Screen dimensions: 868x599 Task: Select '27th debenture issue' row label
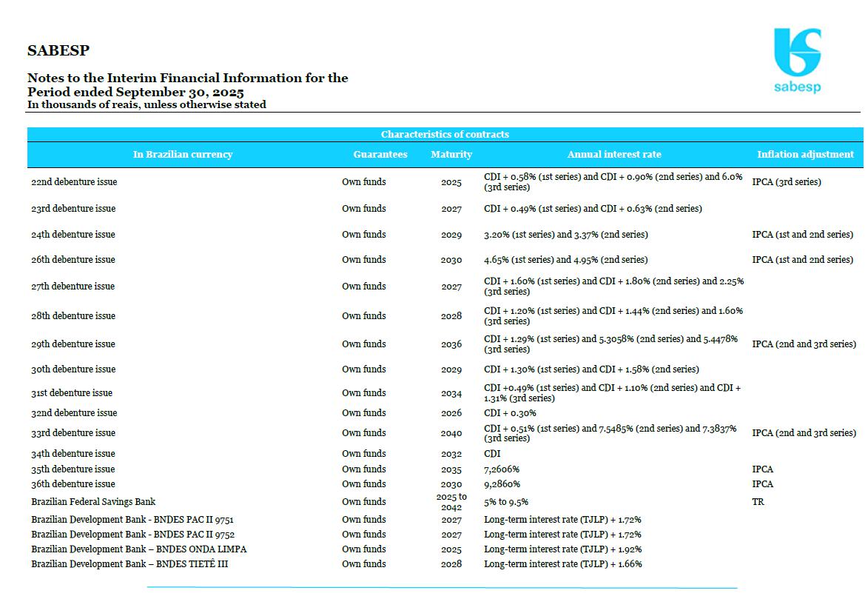point(73,286)
